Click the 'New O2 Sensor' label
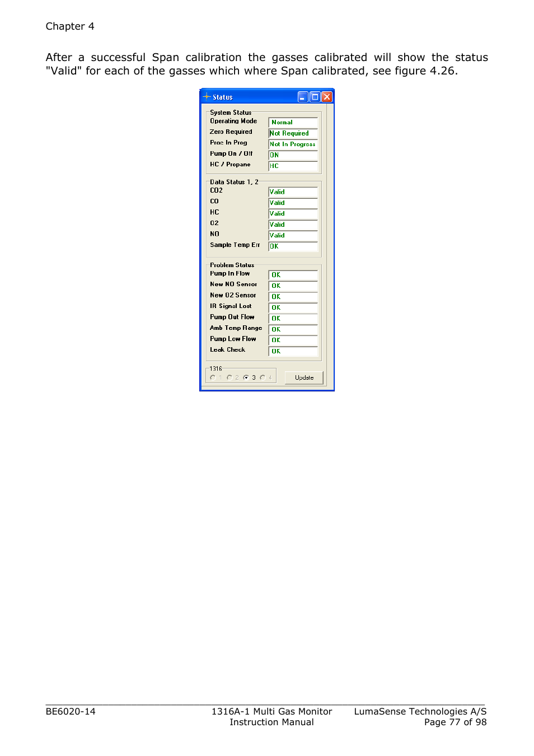The height and width of the screenshot is (756, 534). point(233,295)
